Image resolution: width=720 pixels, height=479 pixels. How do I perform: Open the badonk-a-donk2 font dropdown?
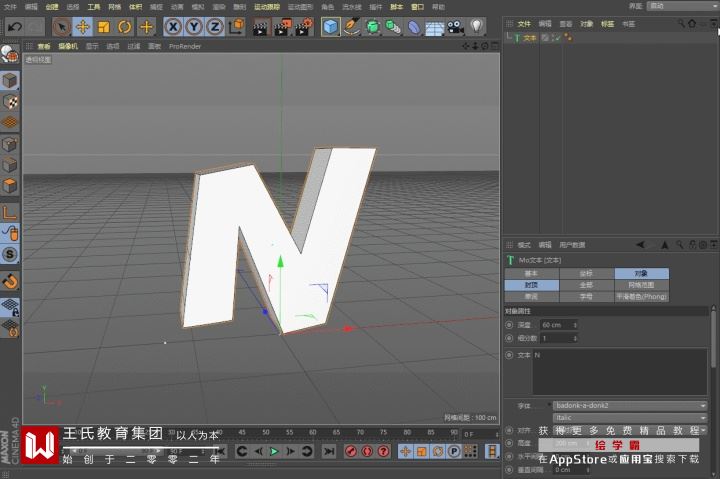click(x=630, y=406)
